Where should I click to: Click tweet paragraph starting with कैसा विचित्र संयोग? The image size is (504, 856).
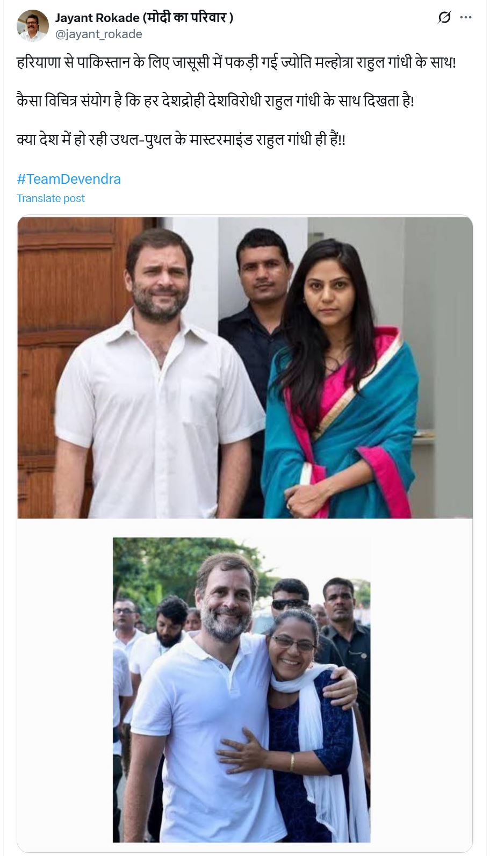(215, 101)
